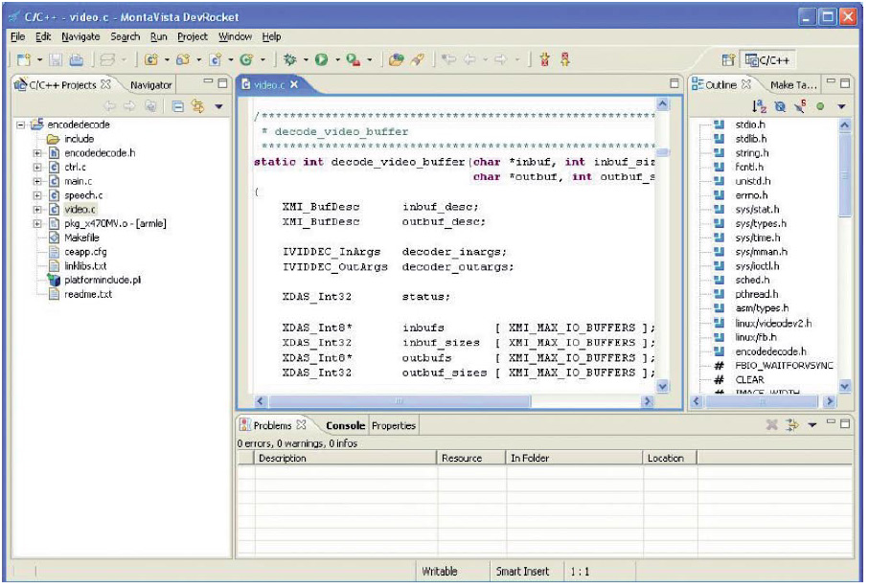Click the New source folder icon

(x=183, y=59)
